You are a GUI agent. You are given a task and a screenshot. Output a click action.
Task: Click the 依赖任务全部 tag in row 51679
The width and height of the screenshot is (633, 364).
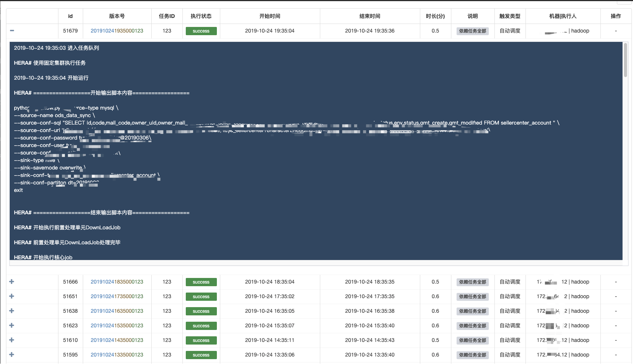473,31
